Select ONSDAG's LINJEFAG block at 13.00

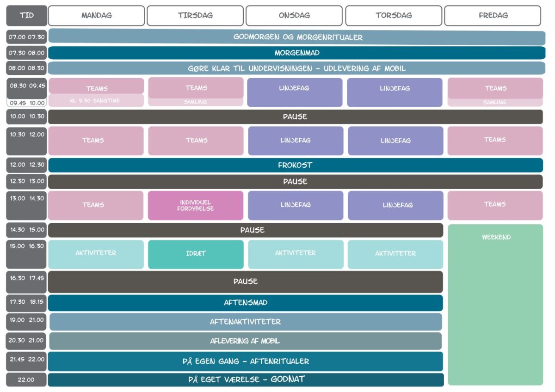(296, 206)
